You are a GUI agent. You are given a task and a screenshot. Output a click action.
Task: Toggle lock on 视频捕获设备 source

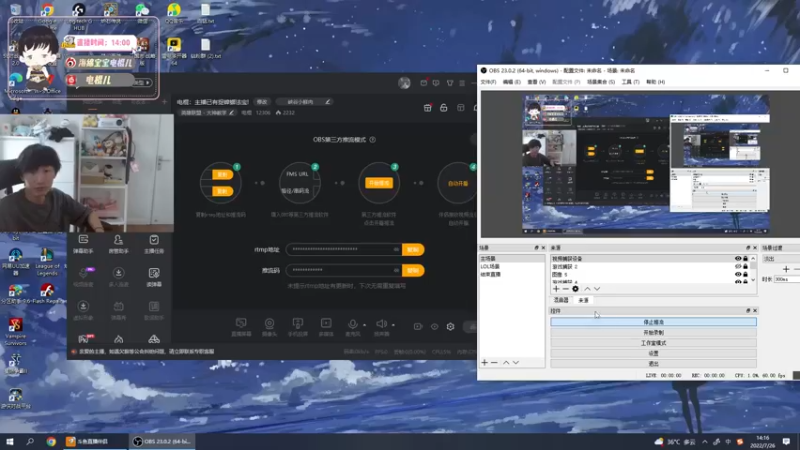tap(745, 259)
